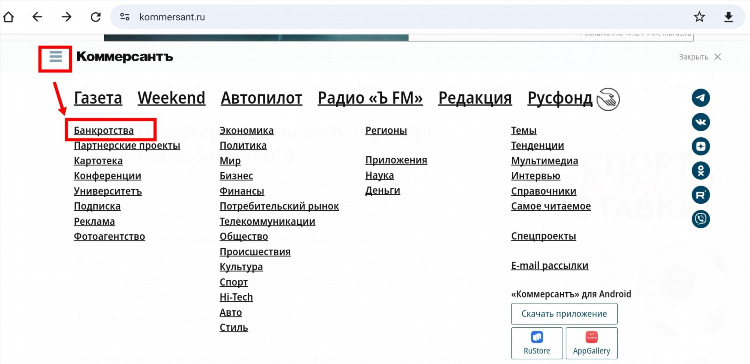Open the Конференции link
The image size is (750, 364).
pos(108,176)
